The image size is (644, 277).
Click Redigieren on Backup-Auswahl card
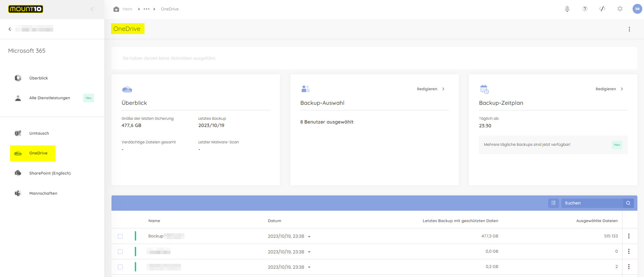pos(430,89)
